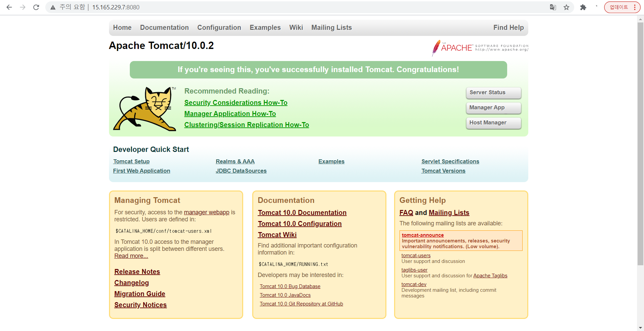The height and width of the screenshot is (331, 644).
Task: Click the Tomcat cat logo image
Action: pyautogui.click(x=145, y=109)
